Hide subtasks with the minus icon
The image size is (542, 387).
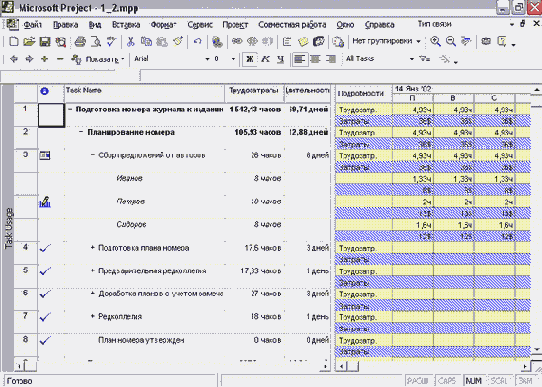coord(60,59)
